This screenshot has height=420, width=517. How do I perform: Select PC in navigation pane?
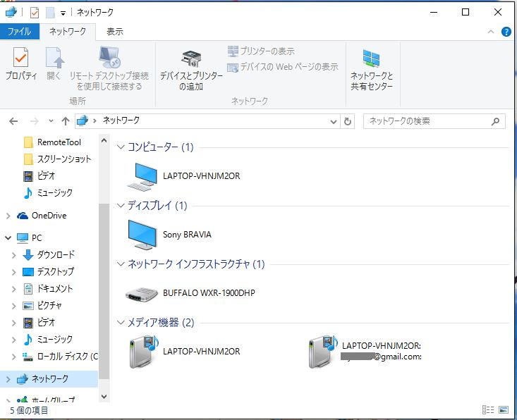click(30, 237)
